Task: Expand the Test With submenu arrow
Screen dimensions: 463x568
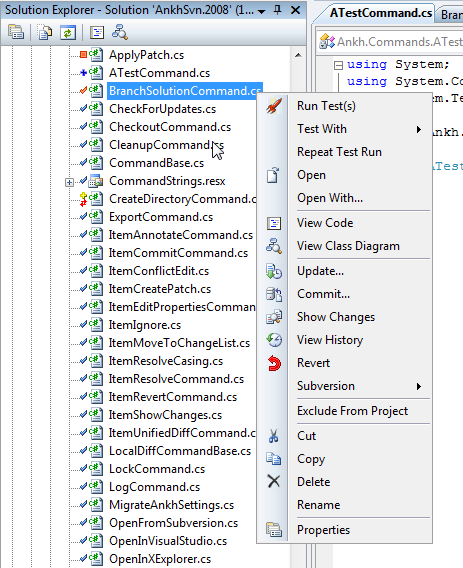Action: tap(419, 129)
